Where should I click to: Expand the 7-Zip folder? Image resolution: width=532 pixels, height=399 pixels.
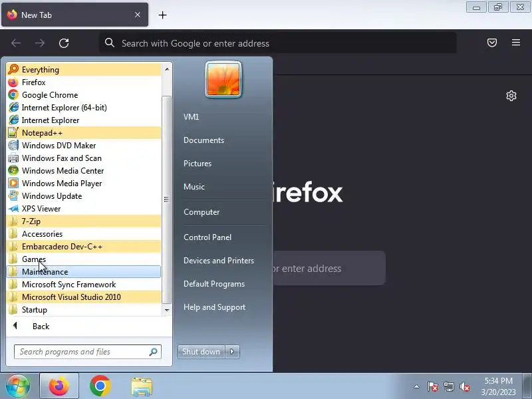point(84,221)
